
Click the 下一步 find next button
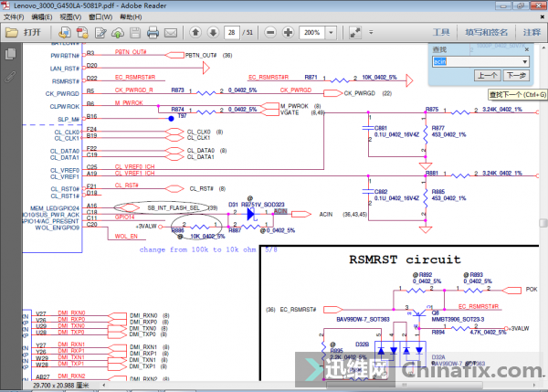(516, 76)
